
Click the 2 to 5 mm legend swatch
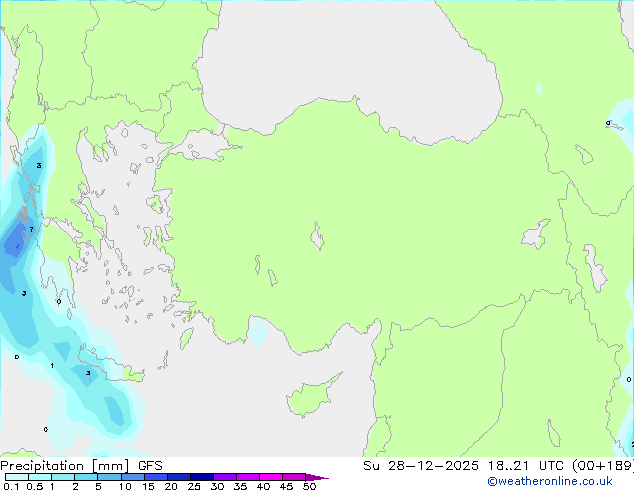(x=86, y=477)
